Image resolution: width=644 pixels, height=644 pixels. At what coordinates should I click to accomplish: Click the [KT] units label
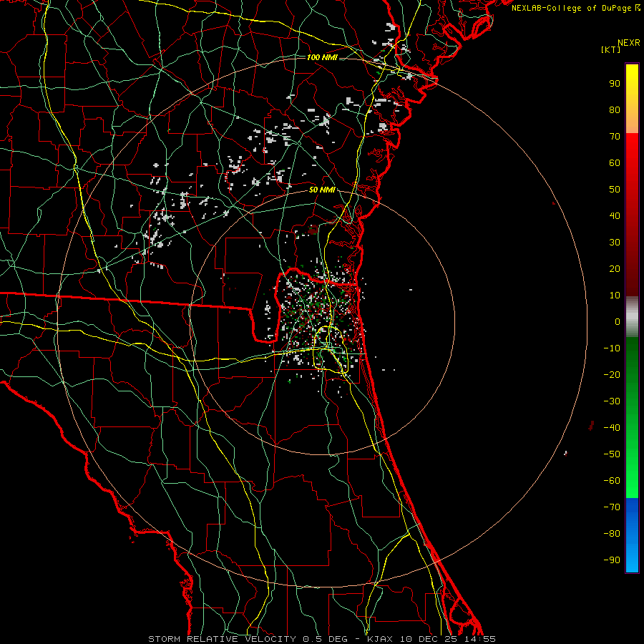click(x=611, y=49)
